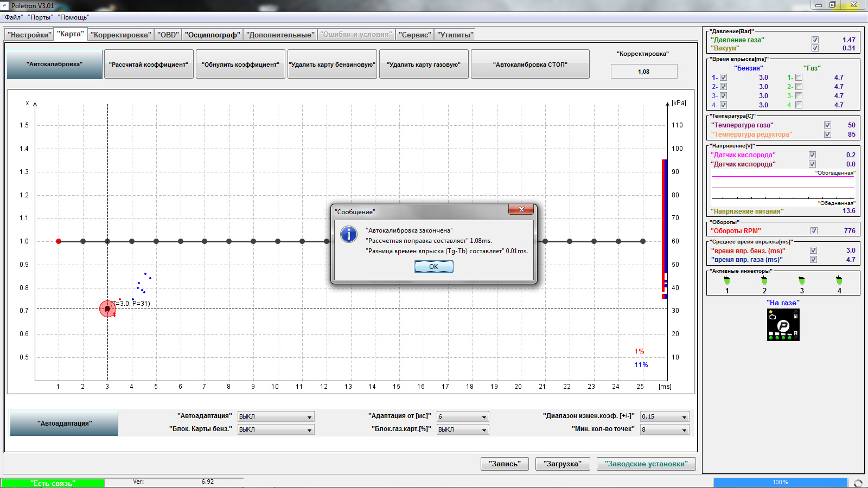Image resolution: width=868 pixels, height=488 pixels.
Task: Click the blue info icon in message dialog
Action: coord(348,234)
